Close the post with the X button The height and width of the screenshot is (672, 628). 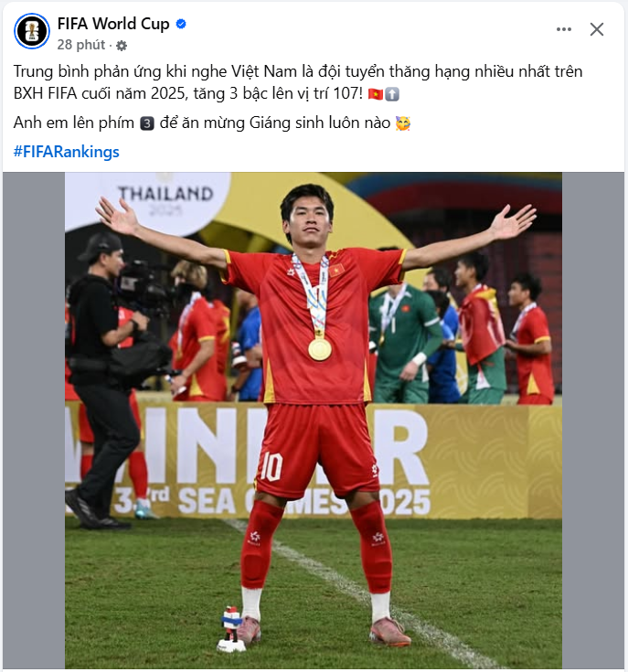(597, 29)
